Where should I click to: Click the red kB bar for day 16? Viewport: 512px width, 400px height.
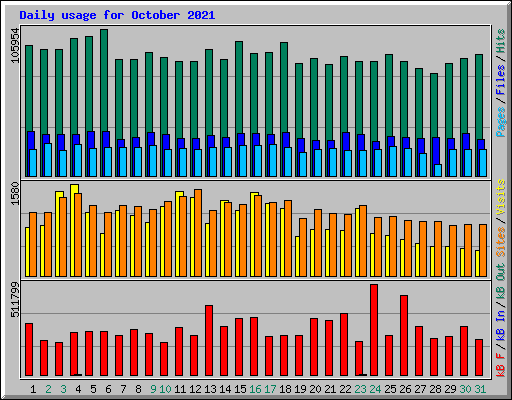pyautogui.click(x=254, y=346)
